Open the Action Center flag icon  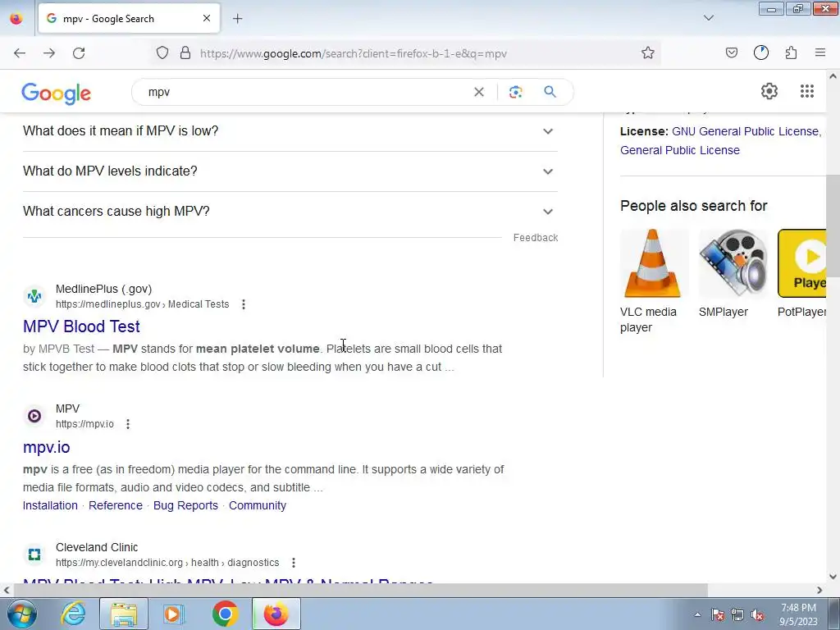717,614
